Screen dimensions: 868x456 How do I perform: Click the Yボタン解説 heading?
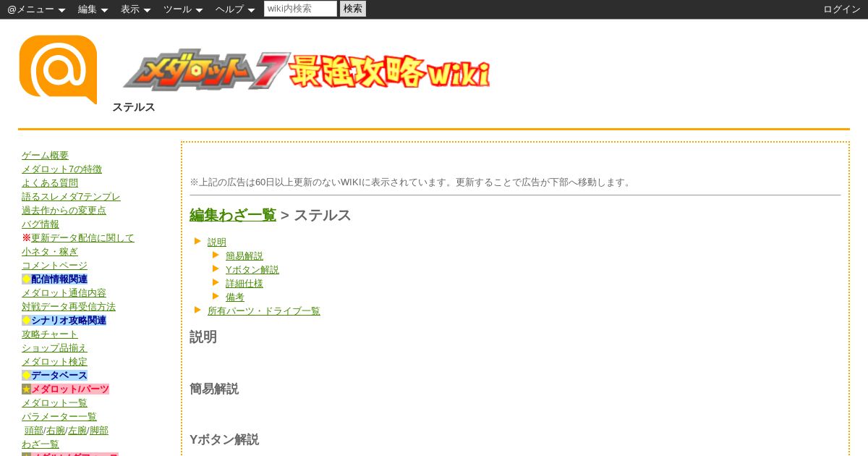pos(224,440)
